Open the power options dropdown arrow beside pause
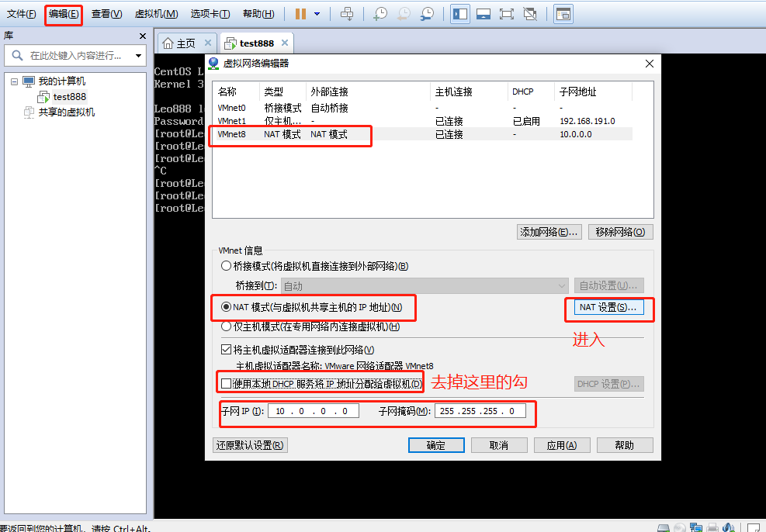766x532 pixels. (x=317, y=14)
